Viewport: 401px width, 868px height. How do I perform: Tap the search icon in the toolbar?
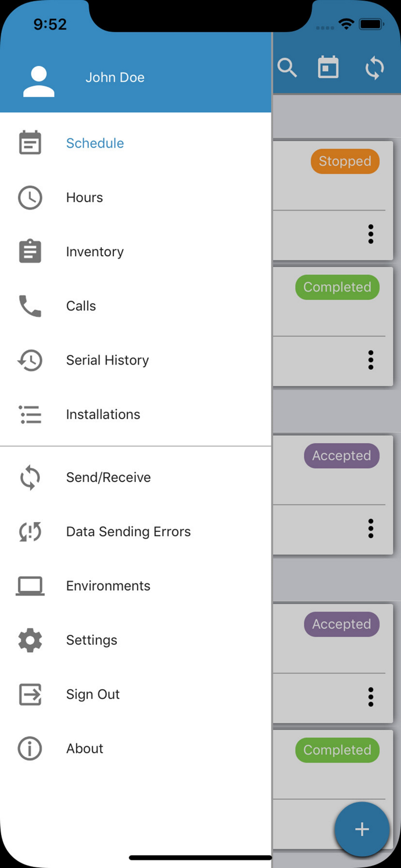[287, 67]
